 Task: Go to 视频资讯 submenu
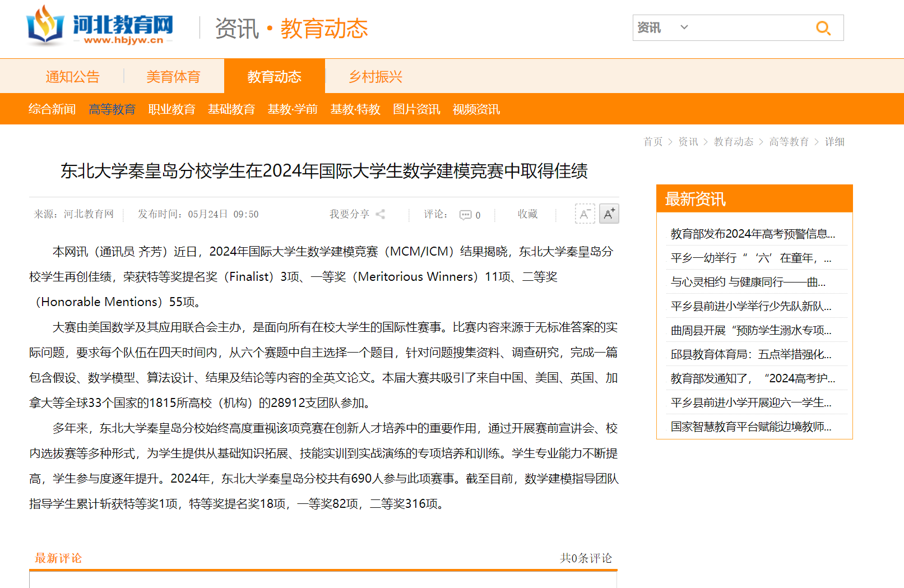coord(476,109)
